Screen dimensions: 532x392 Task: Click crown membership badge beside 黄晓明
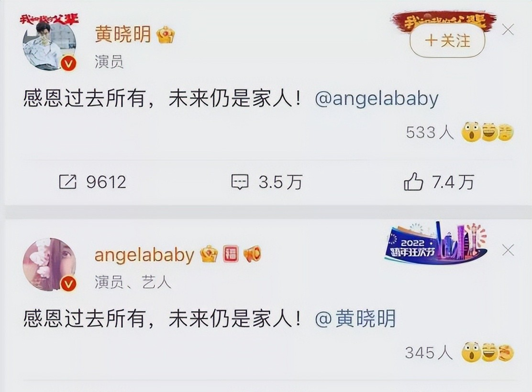[166, 35]
